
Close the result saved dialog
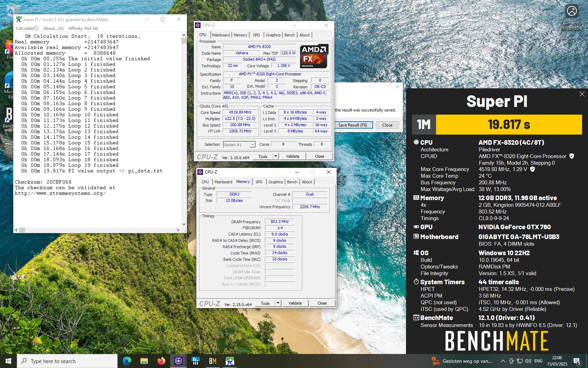[397, 87]
